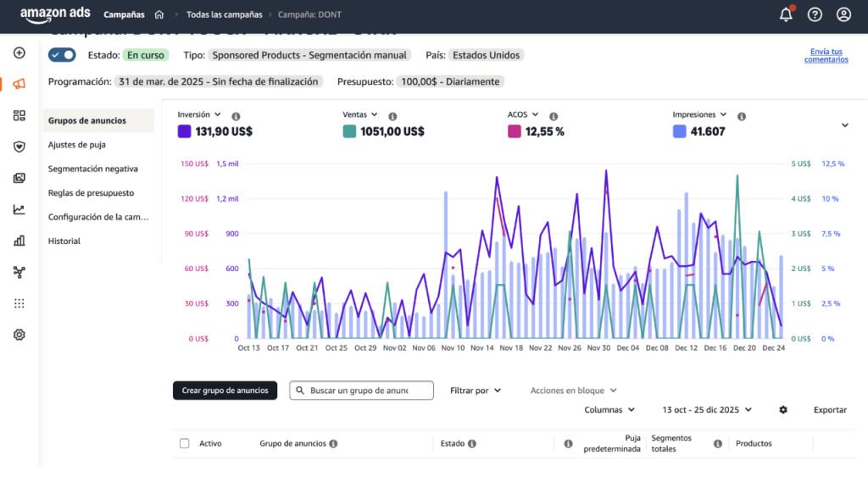Screen dimensions: 868x488
Task: Open the campaigns megaphone sidebar icon
Action: click(x=19, y=84)
